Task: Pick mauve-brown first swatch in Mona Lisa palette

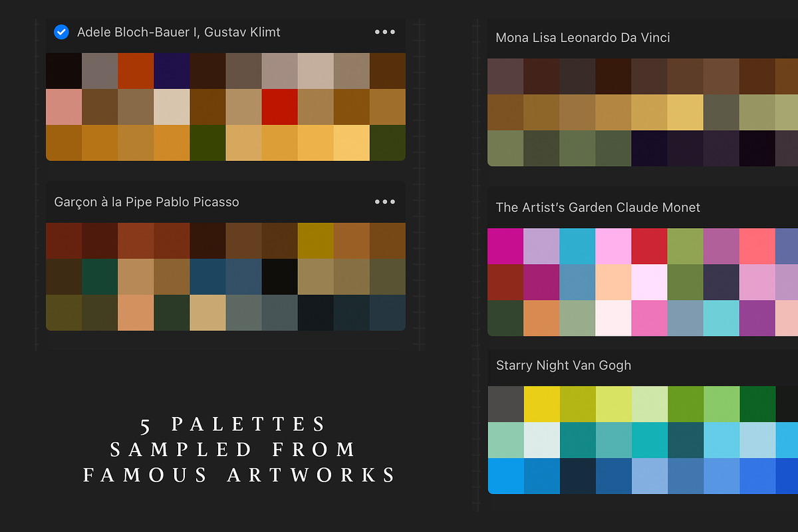Action: [505, 76]
